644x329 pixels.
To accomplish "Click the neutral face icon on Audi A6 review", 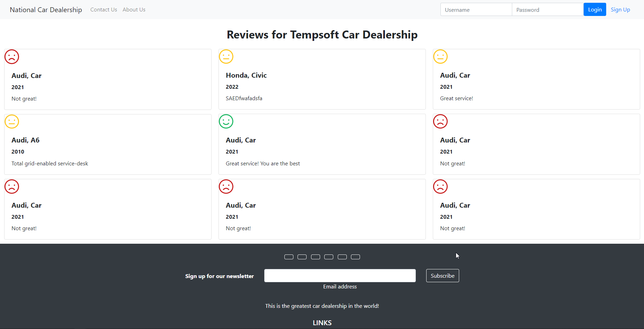I will 12,122.
